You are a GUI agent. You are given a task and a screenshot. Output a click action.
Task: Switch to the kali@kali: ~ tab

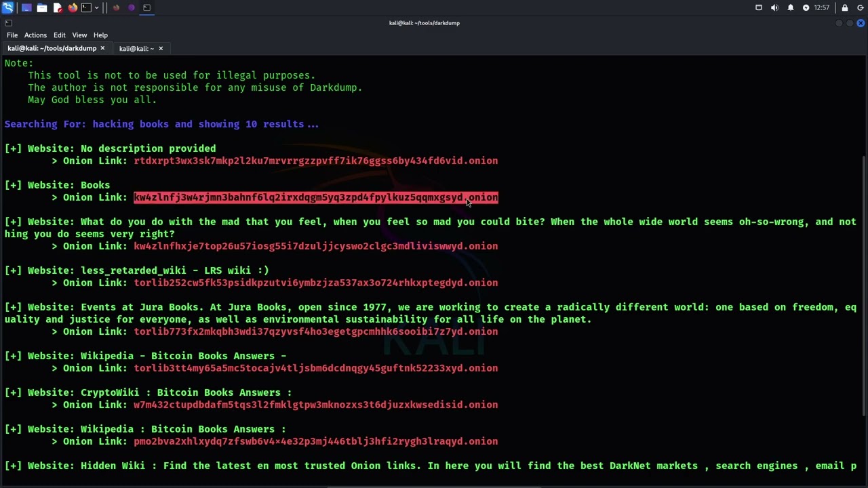coord(136,49)
